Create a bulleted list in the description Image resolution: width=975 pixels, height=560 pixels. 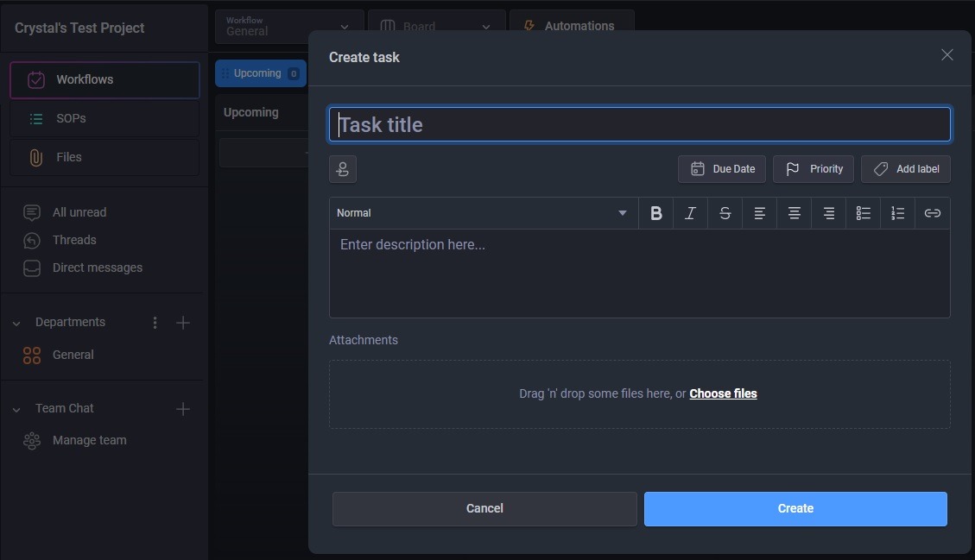(864, 212)
